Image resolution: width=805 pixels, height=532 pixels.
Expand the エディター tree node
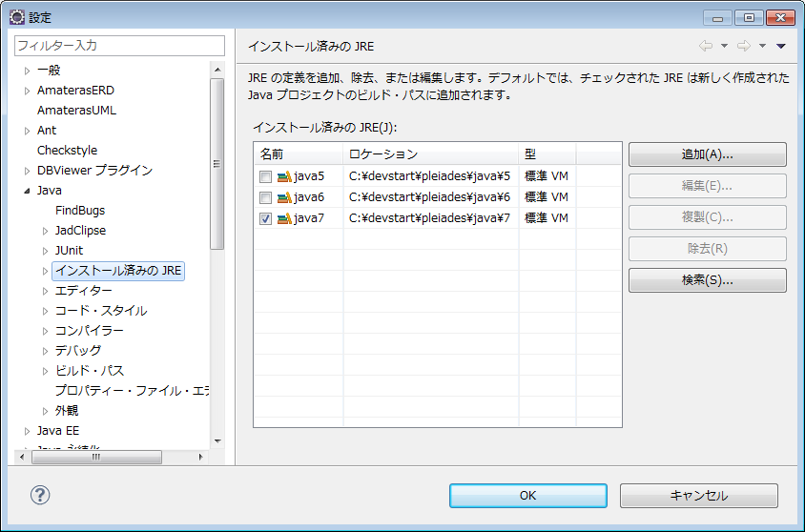[45, 292]
